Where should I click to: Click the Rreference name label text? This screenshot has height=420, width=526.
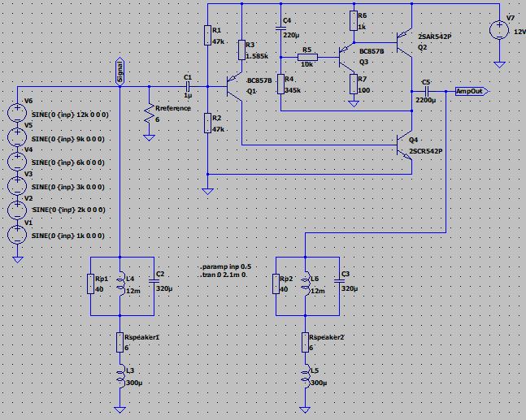pos(173,108)
